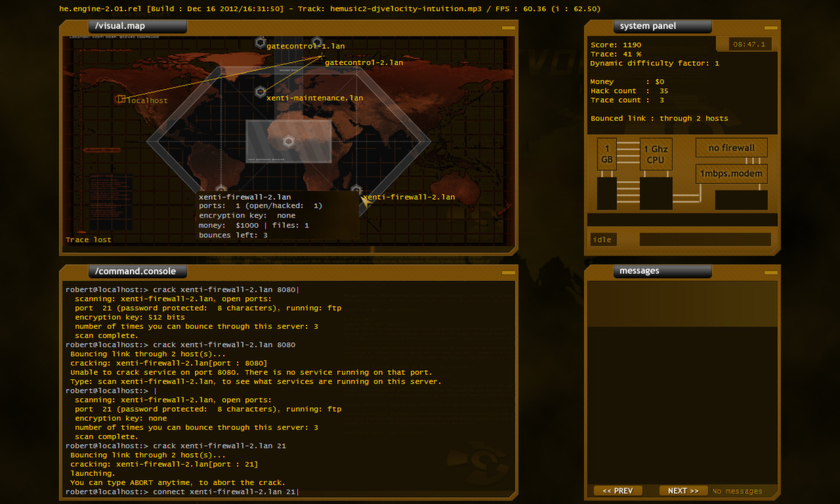Click the localhost icon on the world map
Screen dimensions: 840x504
coord(121,98)
